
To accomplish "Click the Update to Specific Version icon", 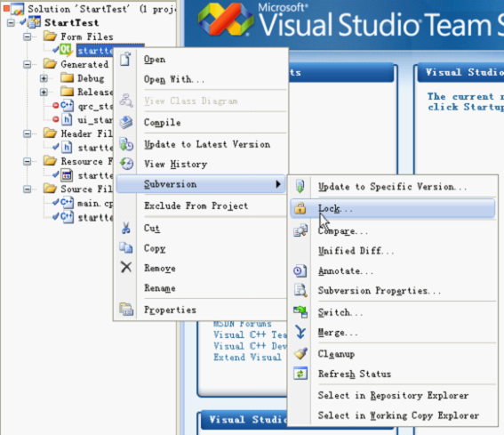I will point(300,186).
